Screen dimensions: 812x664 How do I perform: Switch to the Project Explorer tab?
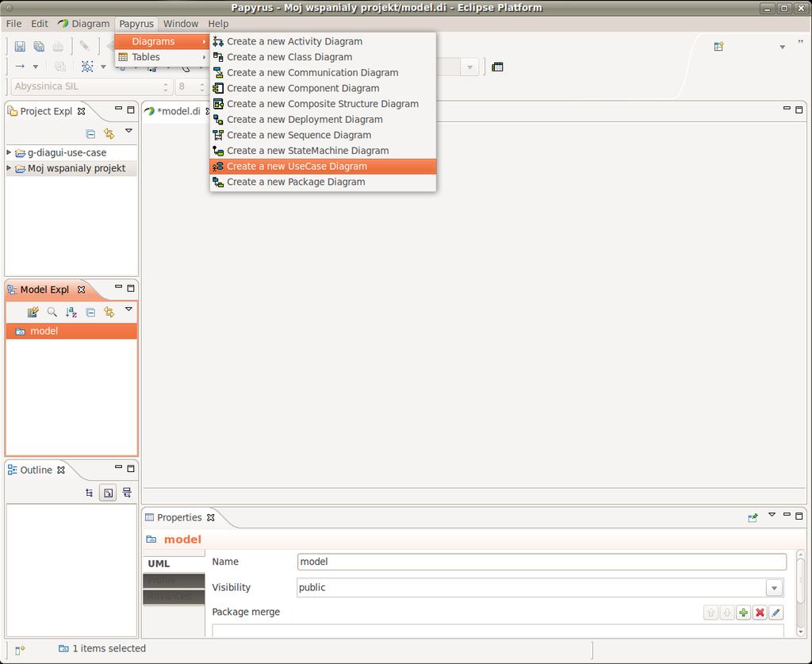click(45, 111)
